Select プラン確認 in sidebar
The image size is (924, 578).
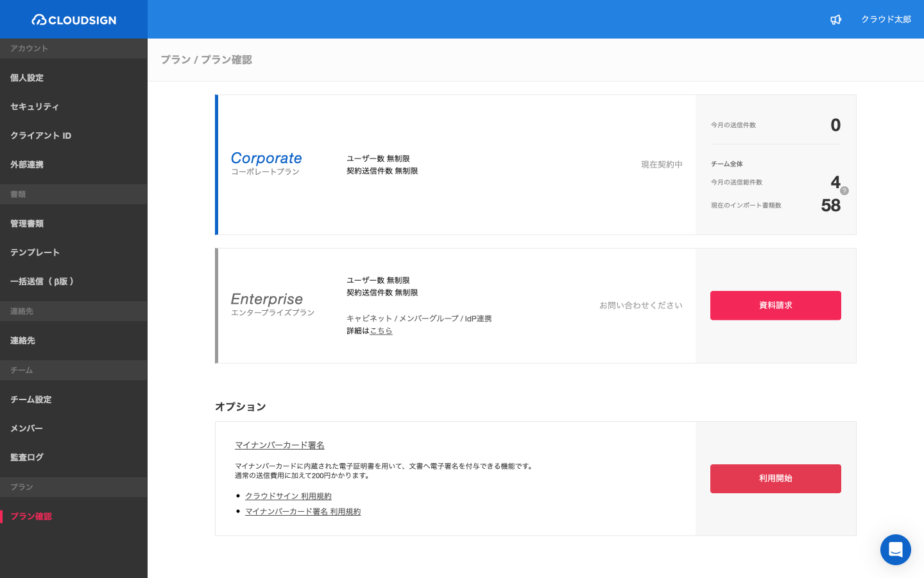click(x=74, y=516)
